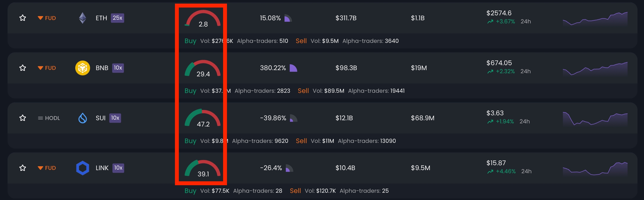
Task: Click the ETH FUD signal arrow
Action: [x=41, y=18]
